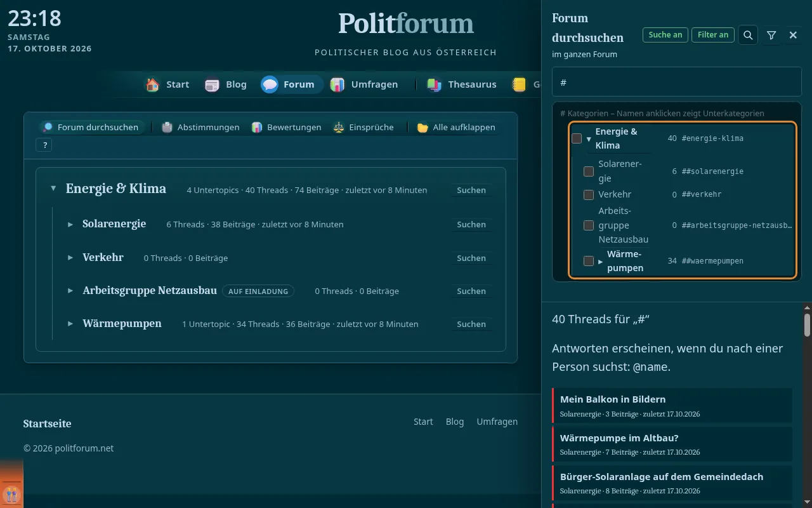Image resolution: width=812 pixels, height=508 pixels.
Task: Expand the Arbeitsgruppe Netzausbau subforum row
Action: point(70,291)
